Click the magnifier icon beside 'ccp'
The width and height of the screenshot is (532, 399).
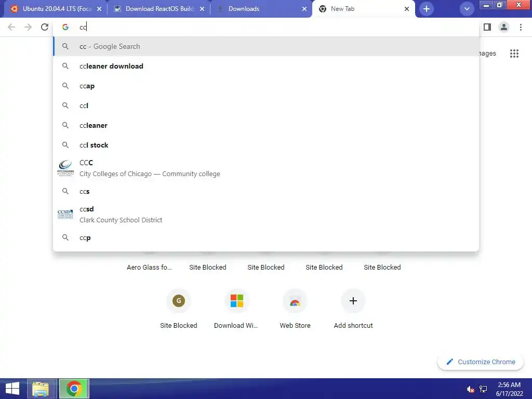[x=65, y=237]
